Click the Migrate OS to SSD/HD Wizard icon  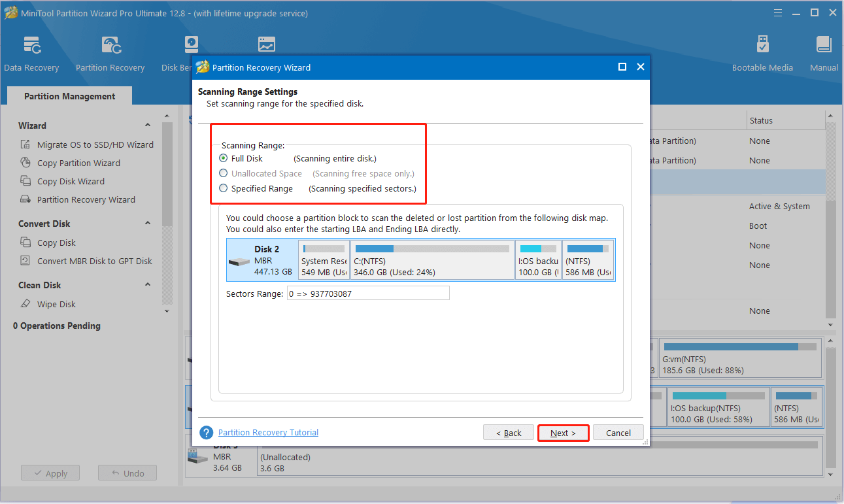pos(25,144)
